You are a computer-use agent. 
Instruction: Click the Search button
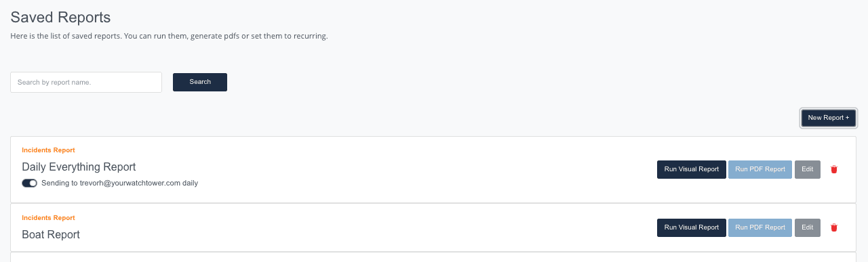click(200, 82)
